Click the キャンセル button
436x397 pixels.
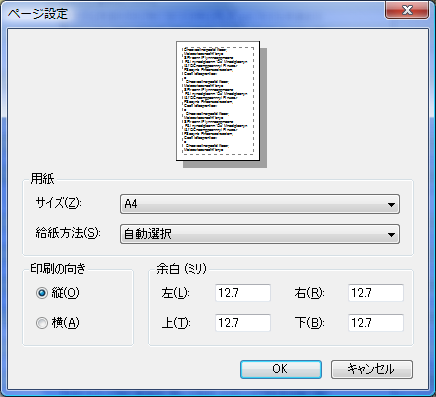[x=372, y=369]
